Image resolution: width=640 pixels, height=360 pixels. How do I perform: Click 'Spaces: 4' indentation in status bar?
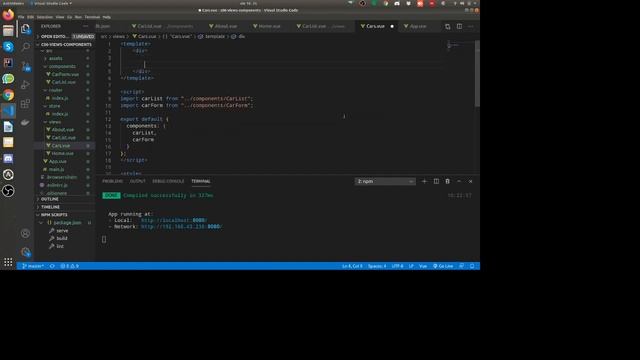click(x=377, y=266)
